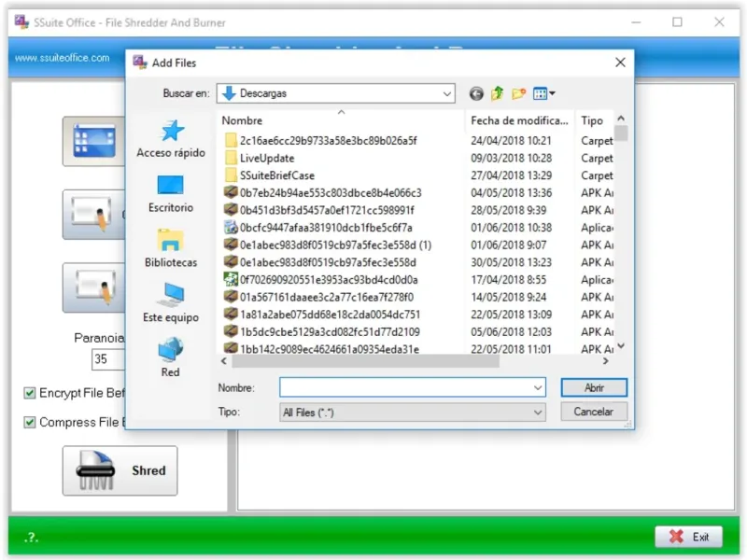Click the third pencil button in SSuite window

tap(94, 287)
